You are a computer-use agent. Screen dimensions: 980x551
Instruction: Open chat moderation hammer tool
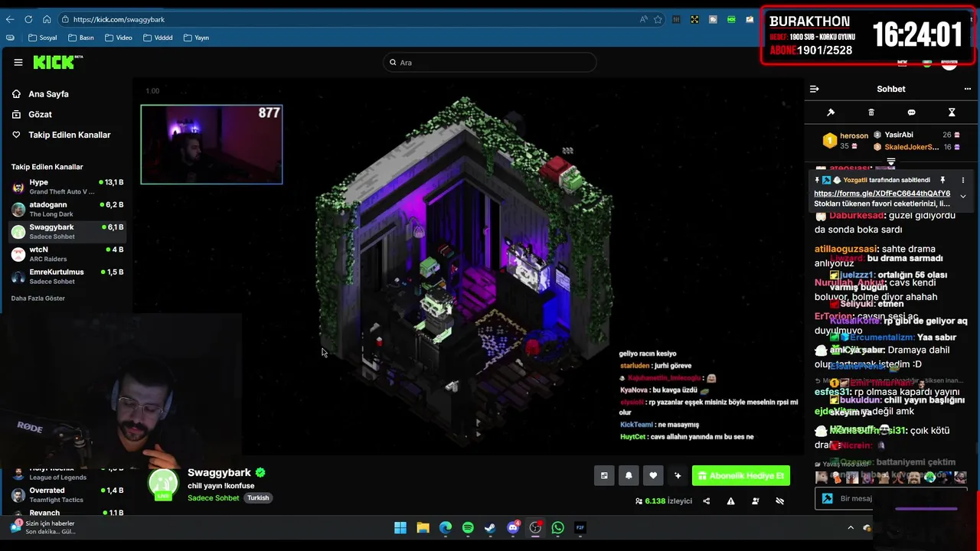click(831, 112)
